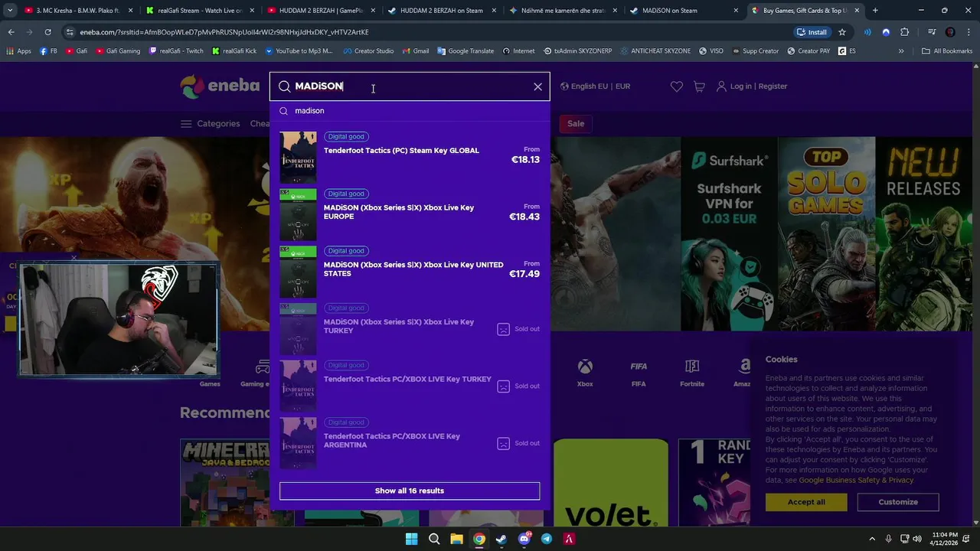Image resolution: width=980 pixels, height=551 pixels.
Task: Open Creator Studio bookmark
Action: pyautogui.click(x=368, y=51)
